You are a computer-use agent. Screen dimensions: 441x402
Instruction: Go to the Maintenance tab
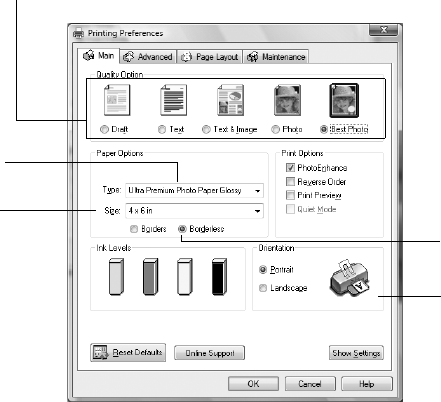tap(276, 57)
